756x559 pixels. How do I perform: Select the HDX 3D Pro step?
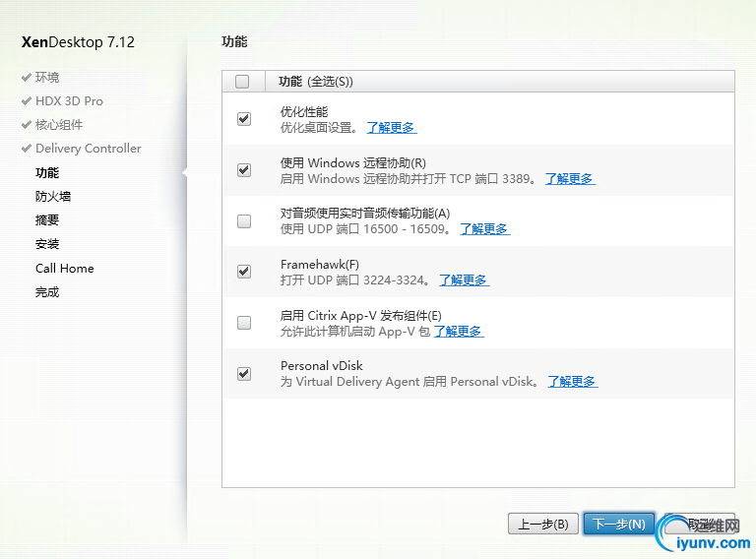click(70, 101)
